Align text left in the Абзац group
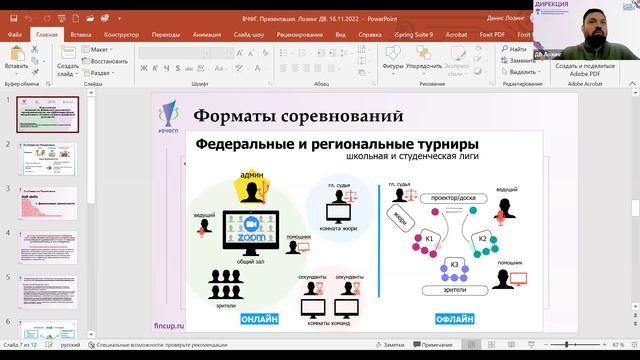The width and height of the screenshot is (640, 360). (284, 68)
